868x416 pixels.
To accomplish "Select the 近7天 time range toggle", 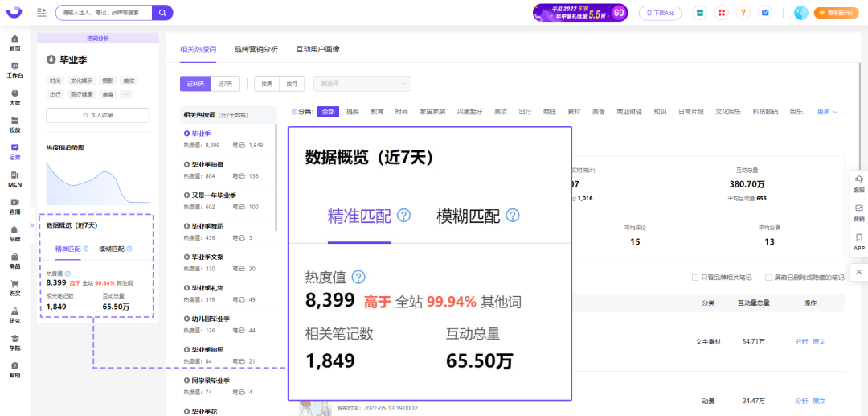I will coord(225,84).
